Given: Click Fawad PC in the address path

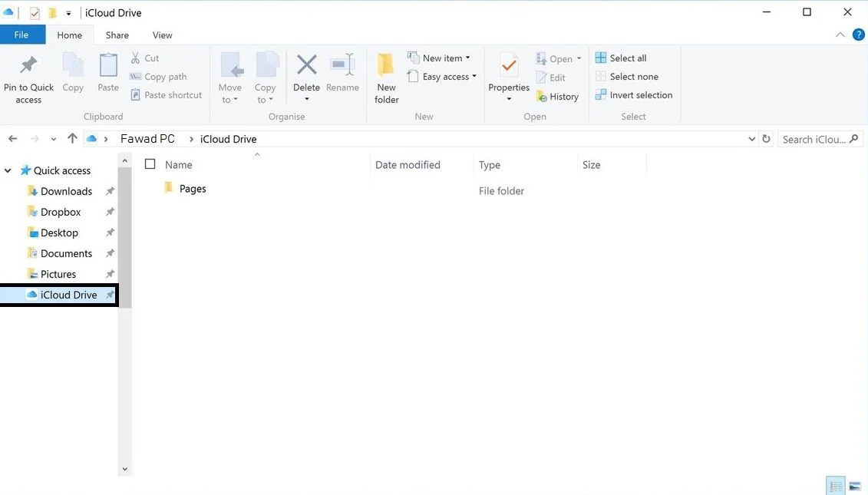Looking at the screenshot, I should [147, 138].
